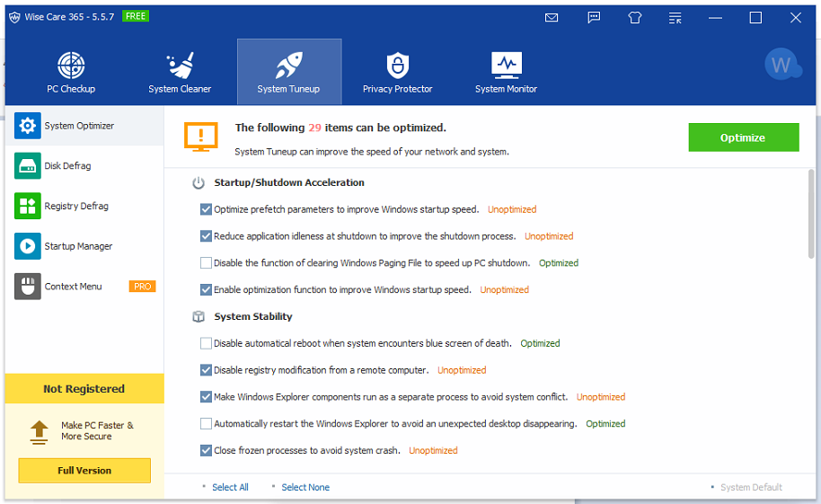Check Disable clearing Windows Paging File option
Viewport: 821px width, 504px height.
click(206, 263)
